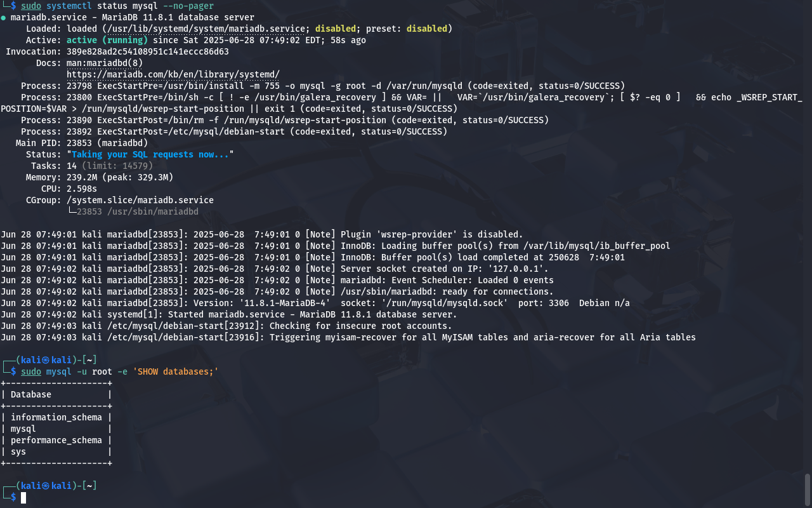
Task: Click the green active status dot
Action: pyautogui.click(x=4, y=18)
